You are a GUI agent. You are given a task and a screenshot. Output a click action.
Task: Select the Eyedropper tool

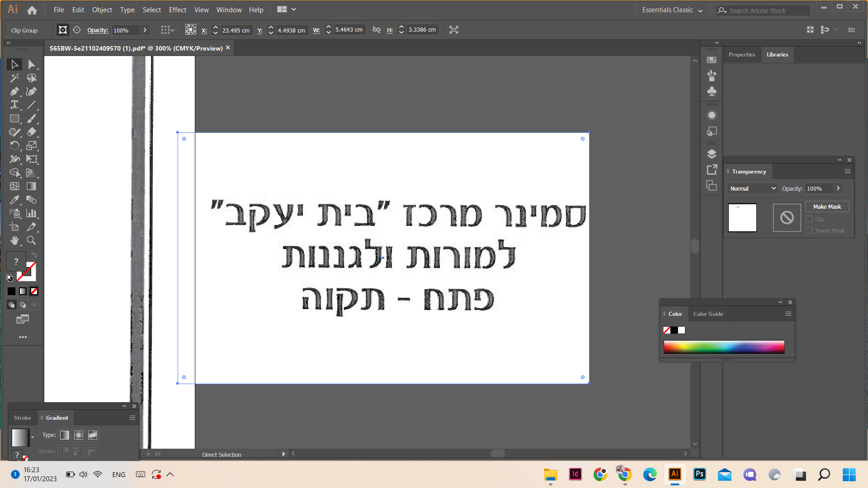pyautogui.click(x=14, y=200)
